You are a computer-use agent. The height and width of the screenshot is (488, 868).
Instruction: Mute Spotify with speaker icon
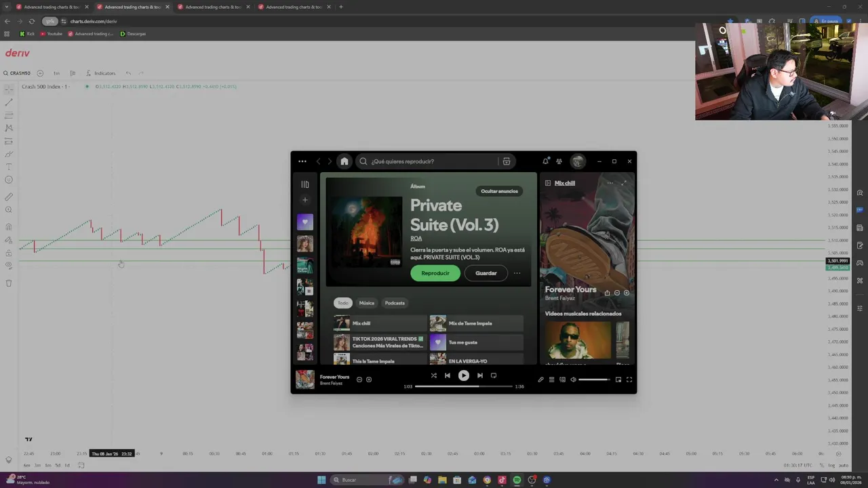tap(573, 380)
